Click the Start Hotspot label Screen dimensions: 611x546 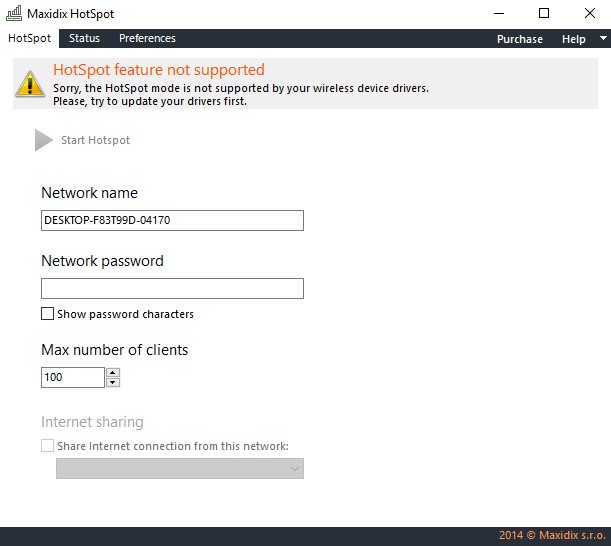click(95, 140)
